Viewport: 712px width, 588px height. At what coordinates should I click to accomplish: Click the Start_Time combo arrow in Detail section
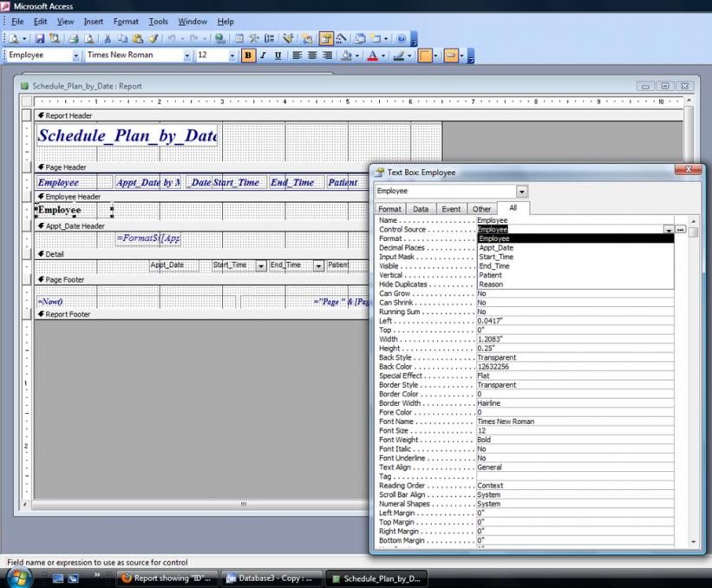(261, 265)
